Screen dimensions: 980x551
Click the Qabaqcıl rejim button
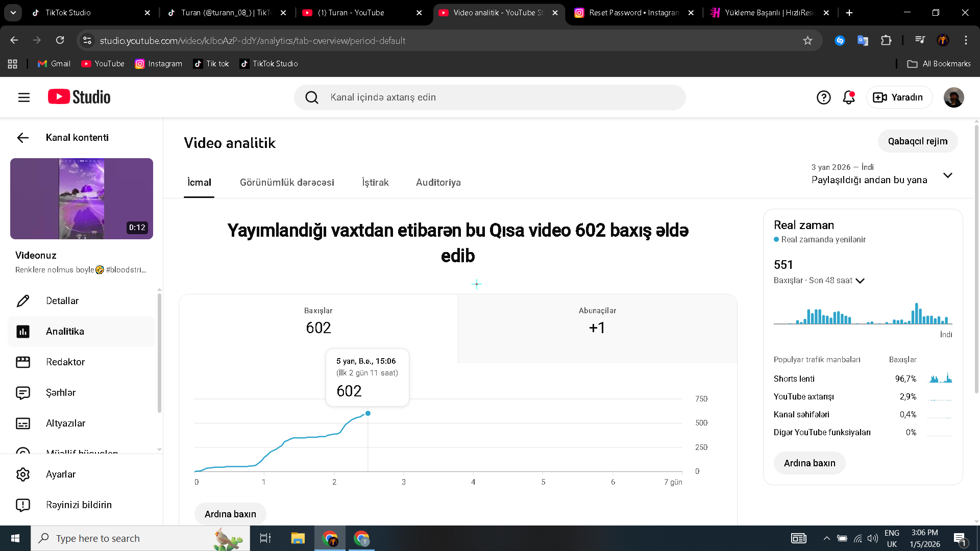click(x=918, y=141)
